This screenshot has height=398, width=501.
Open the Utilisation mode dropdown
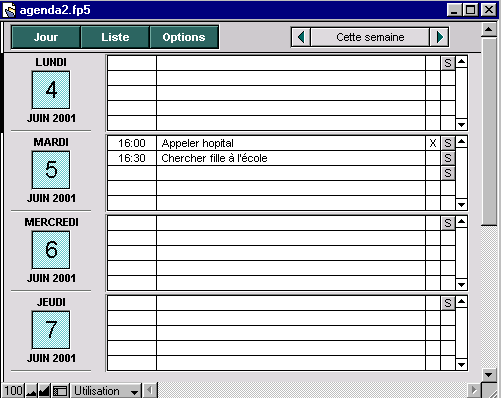(106, 391)
